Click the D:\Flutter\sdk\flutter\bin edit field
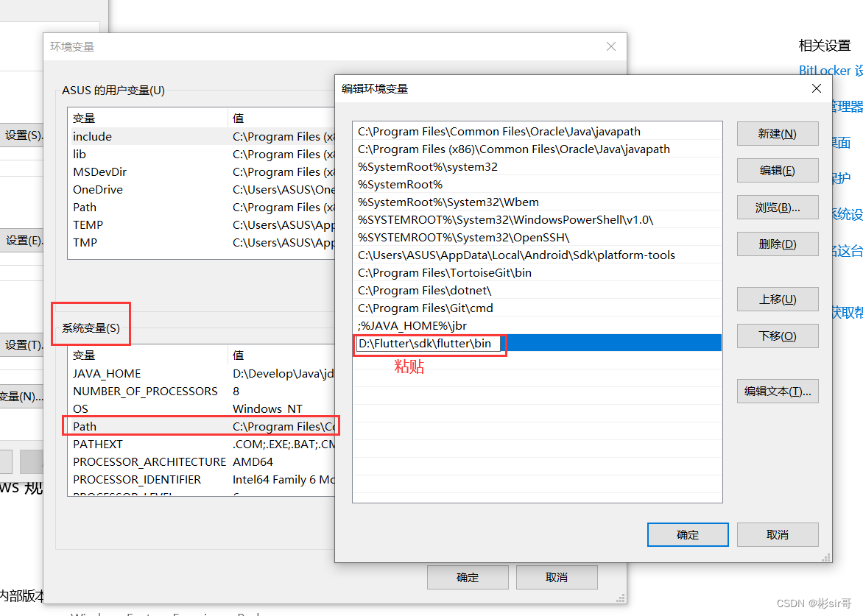863x616 pixels. [429, 344]
